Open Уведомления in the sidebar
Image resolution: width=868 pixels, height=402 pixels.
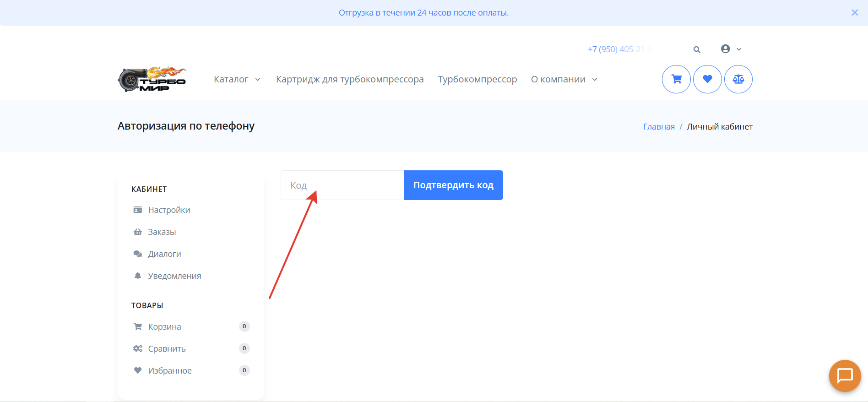point(174,276)
